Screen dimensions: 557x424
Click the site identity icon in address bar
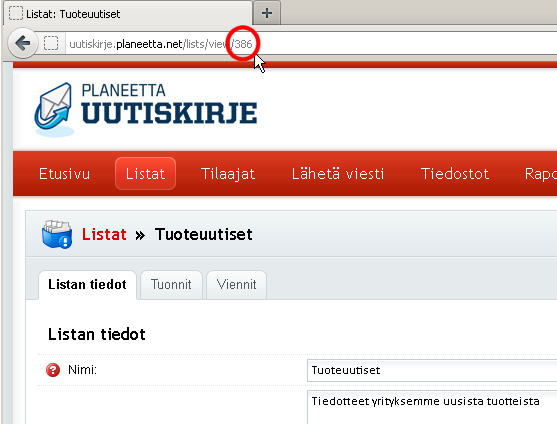point(51,43)
